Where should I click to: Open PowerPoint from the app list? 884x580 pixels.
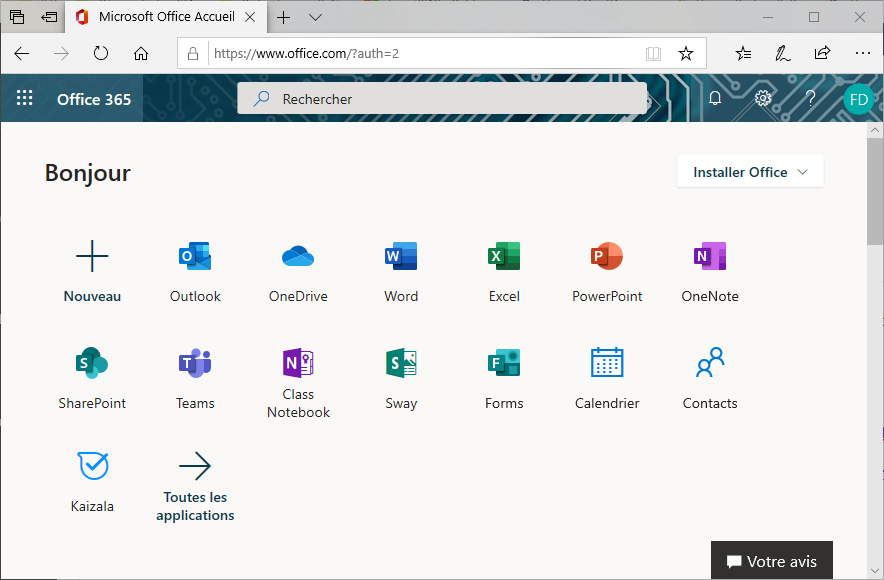point(607,272)
